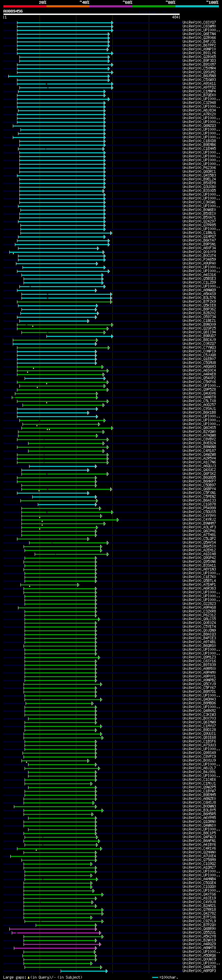Click hit label UniRef100_Q24297

tap(199, 221)
